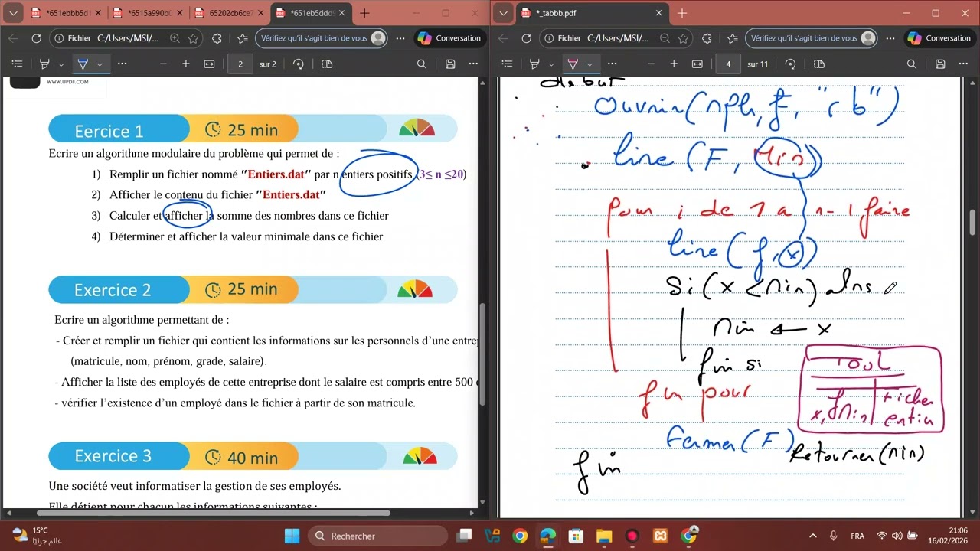Open tab actions menu in right browser window
Screen dimensions: 980x551
click(x=503, y=13)
